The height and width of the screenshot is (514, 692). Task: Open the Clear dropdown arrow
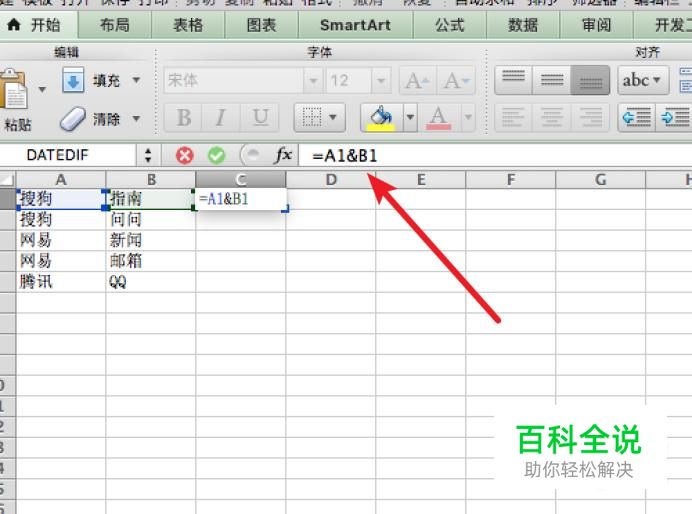pos(136,118)
